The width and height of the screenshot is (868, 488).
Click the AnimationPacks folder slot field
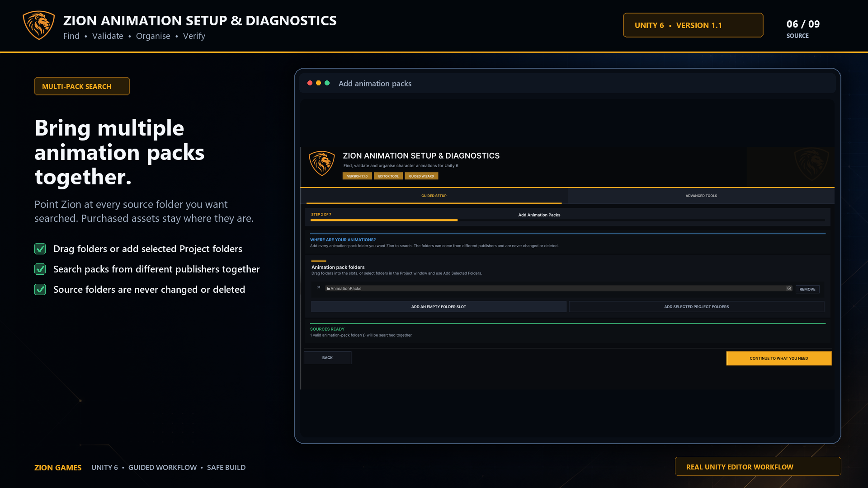pos(559,288)
